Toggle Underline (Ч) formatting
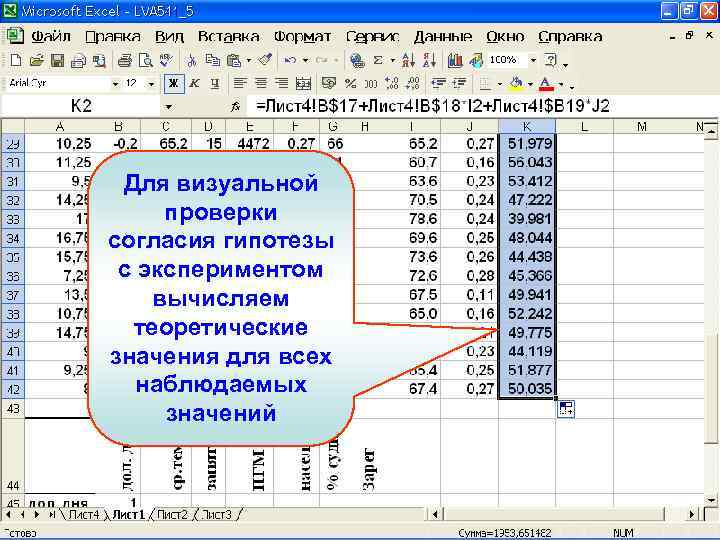The width and height of the screenshot is (720, 540). point(215,84)
